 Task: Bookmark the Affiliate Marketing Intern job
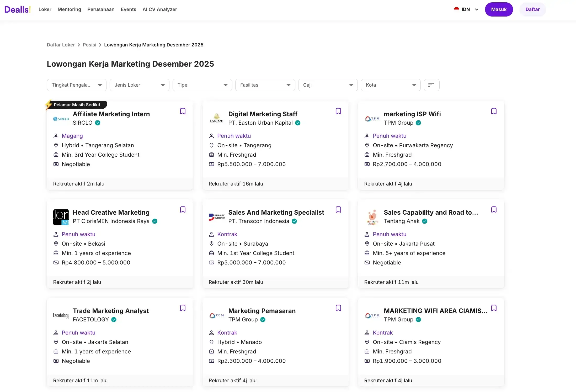[183, 111]
